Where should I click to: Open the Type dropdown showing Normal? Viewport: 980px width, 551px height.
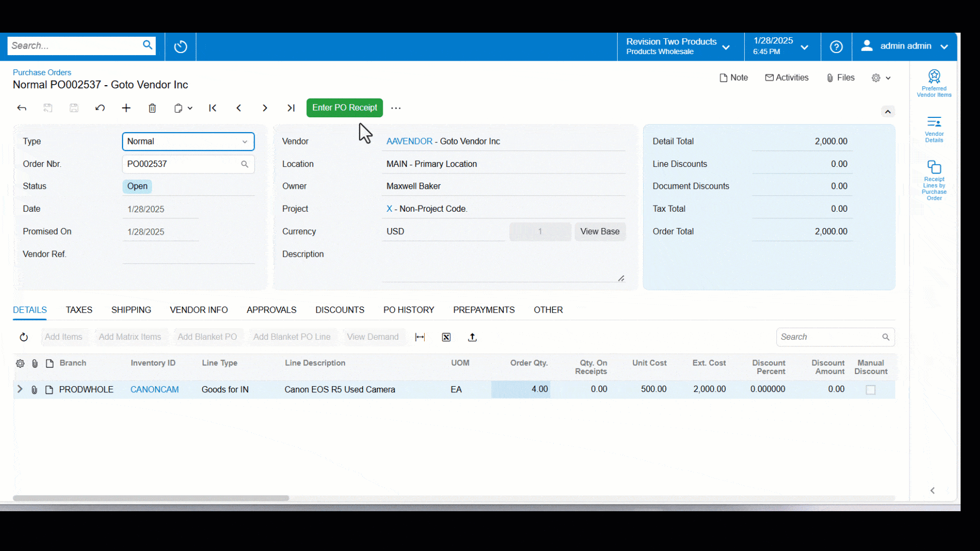(x=188, y=141)
